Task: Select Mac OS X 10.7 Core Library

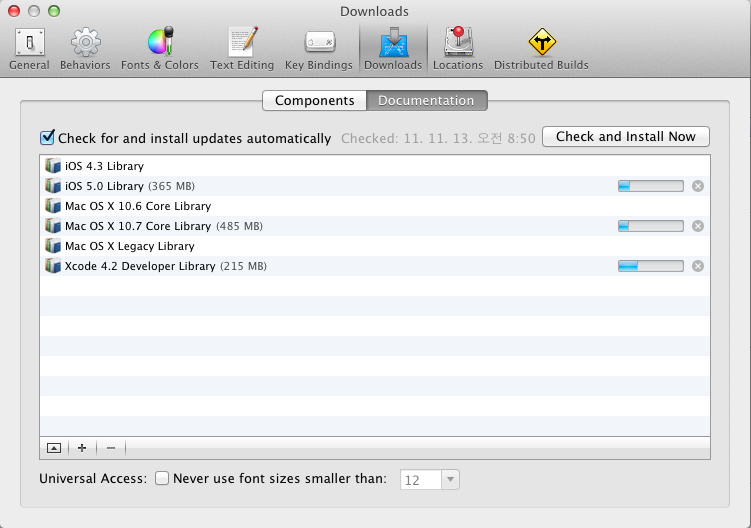Action: tap(375, 226)
